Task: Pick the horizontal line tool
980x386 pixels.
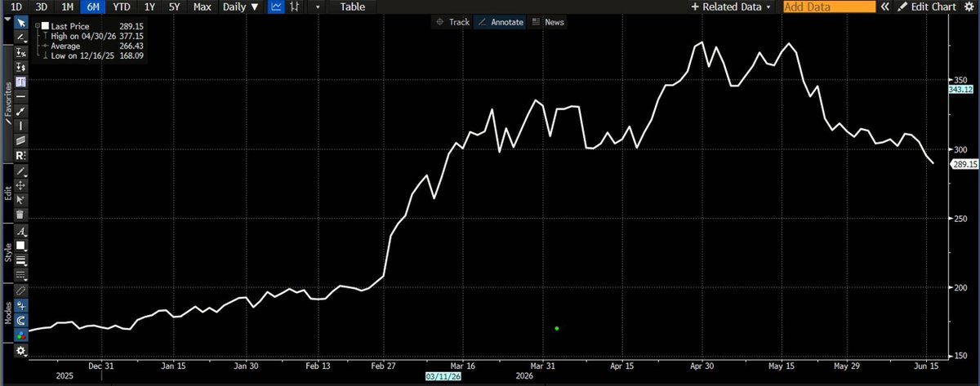Action: pos(21,96)
